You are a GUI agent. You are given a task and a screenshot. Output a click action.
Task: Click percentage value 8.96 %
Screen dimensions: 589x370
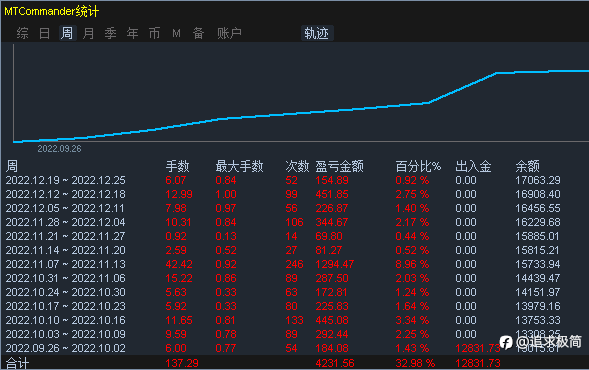pos(412,264)
